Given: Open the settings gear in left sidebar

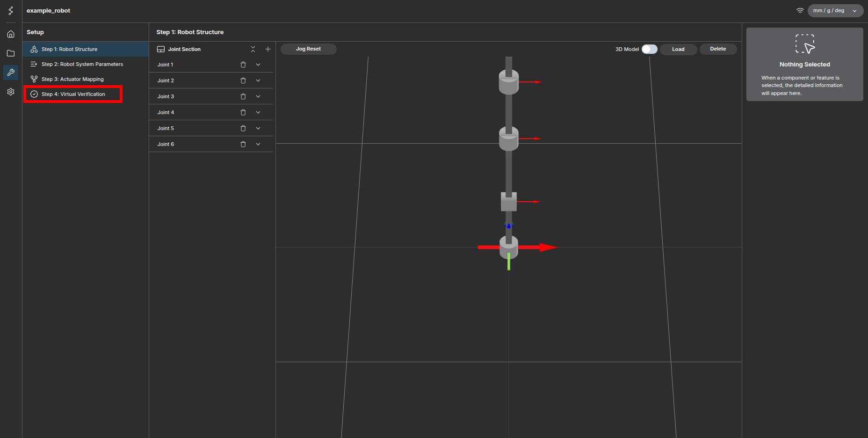Looking at the screenshot, I should pos(11,92).
